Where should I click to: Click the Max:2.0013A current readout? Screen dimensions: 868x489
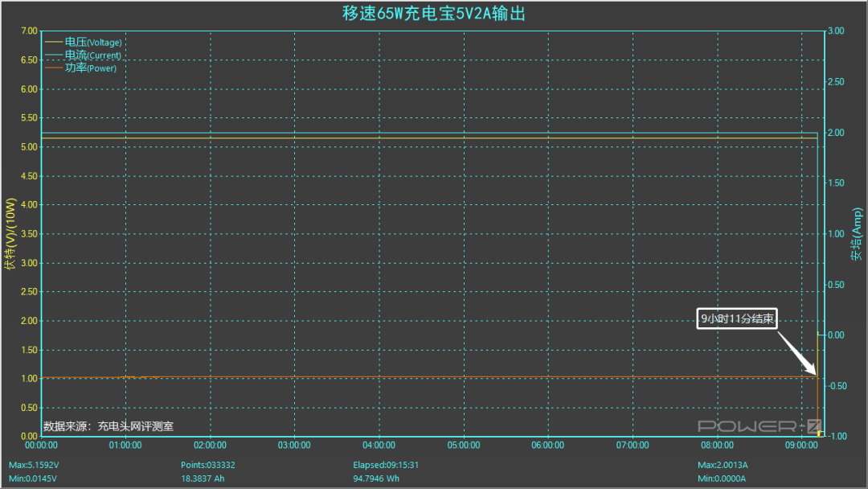coord(723,465)
